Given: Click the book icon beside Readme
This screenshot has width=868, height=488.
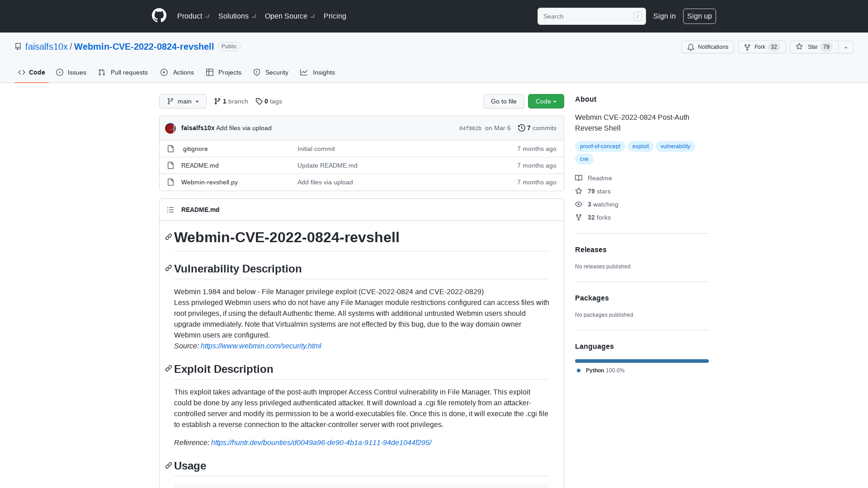Looking at the screenshot, I should tap(579, 178).
